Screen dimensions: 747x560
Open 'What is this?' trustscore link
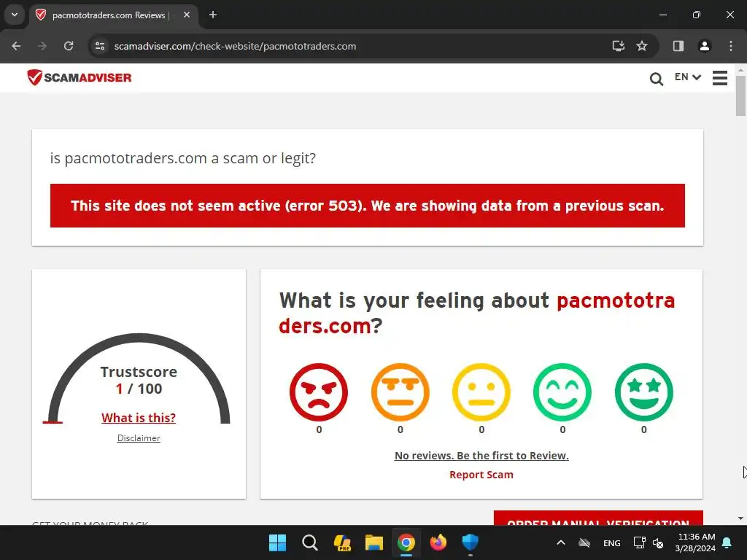click(x=139, y=418)
